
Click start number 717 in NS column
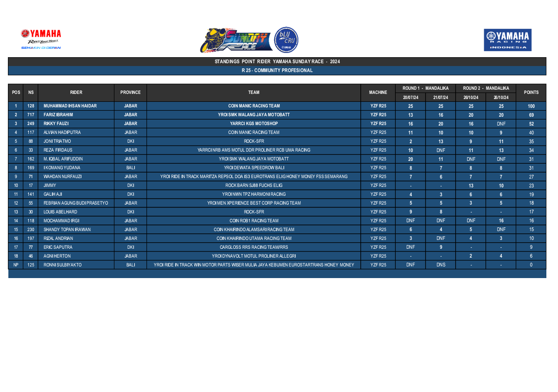pos(31,115)
